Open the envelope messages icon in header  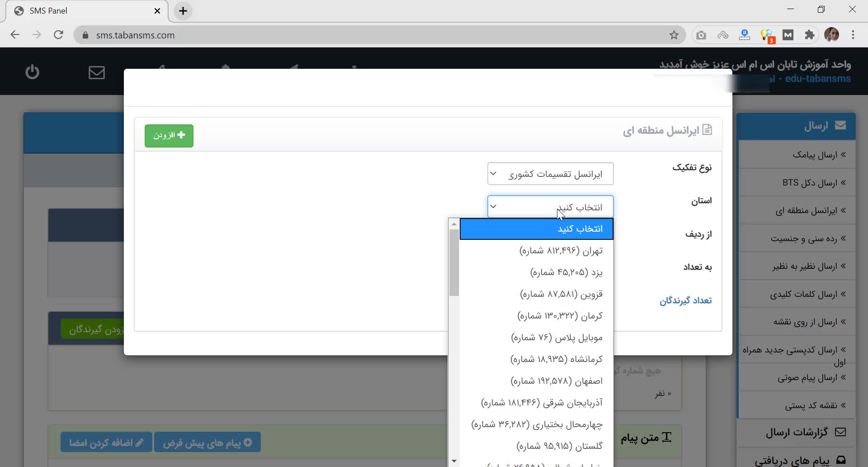coord(96,72)
